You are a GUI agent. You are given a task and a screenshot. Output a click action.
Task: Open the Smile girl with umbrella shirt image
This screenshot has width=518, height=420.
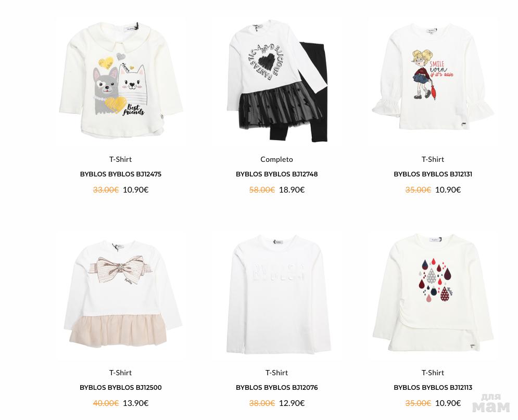pos(433,81)
